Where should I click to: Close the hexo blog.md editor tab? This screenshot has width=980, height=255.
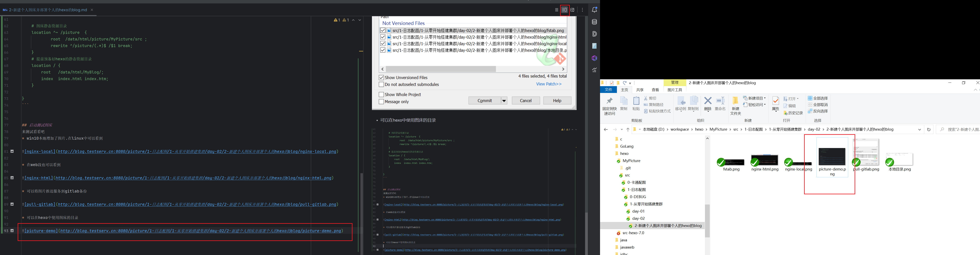pos(92,10)
